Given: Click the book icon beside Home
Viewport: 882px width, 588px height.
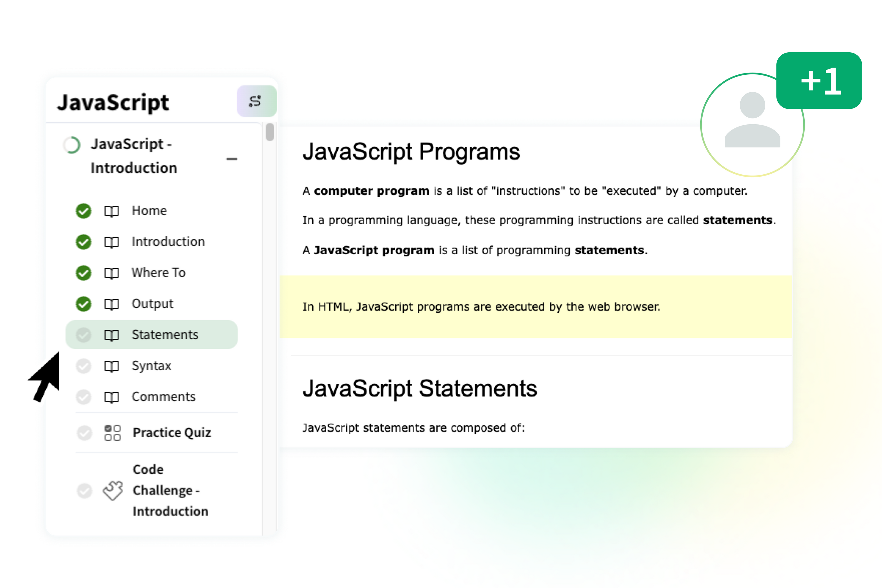Looking at the screenshot, I should (x=111, y=211).
